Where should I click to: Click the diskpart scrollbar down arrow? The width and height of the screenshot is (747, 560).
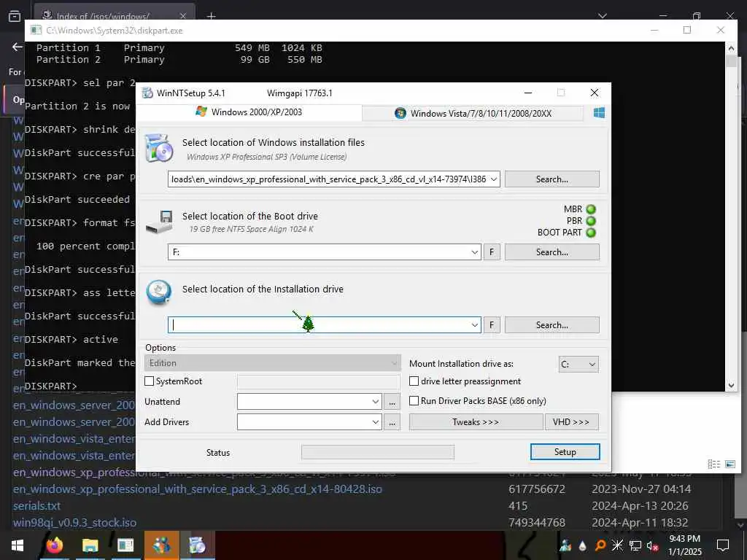coord(731,385)
